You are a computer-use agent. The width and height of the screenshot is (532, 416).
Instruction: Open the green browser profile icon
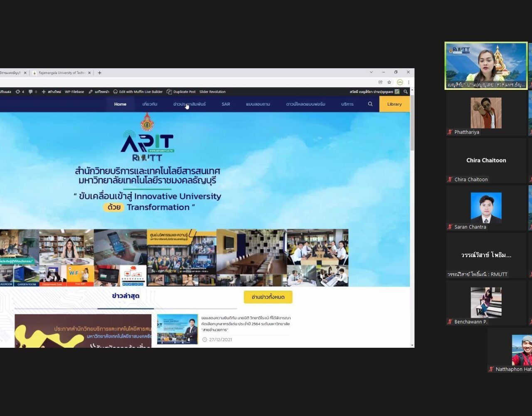[400, 82]
